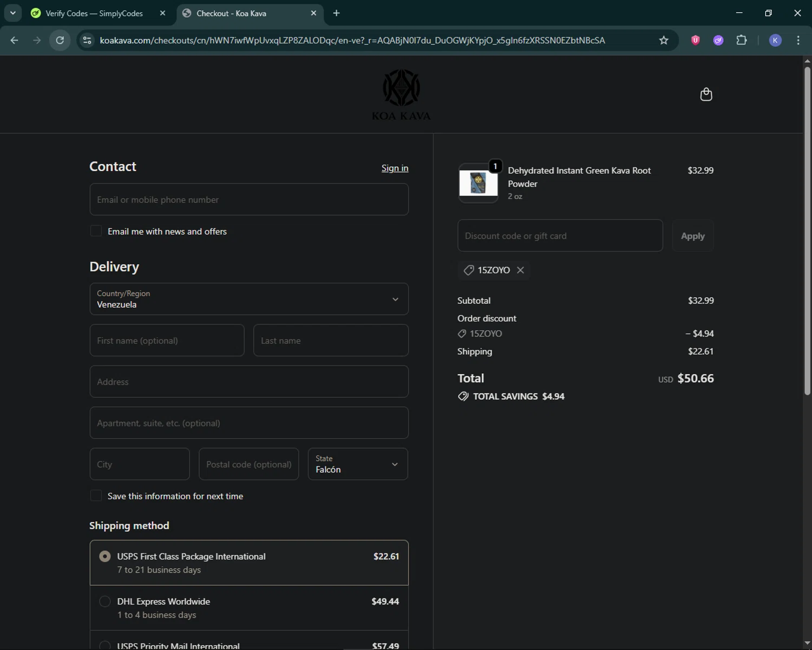View site information icon in address bar
The image size is (812, 650).
click(87, 40)
